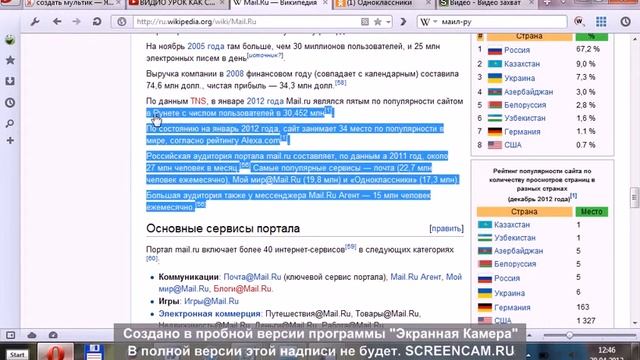Open 'Белоруссия' link in percentage table

[x=525, y=105]
